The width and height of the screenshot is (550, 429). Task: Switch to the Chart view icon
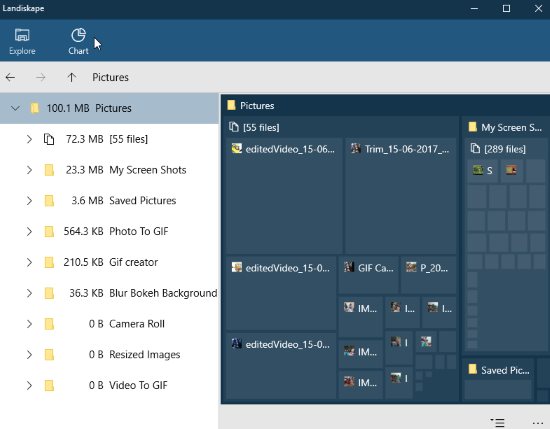coord(78,35)
